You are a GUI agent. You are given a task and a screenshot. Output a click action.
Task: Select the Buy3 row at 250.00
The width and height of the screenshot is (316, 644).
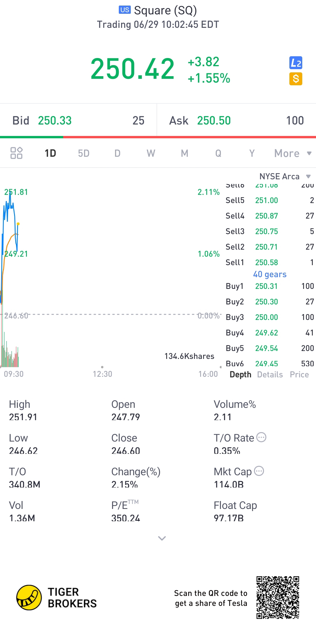click(270, 317)
